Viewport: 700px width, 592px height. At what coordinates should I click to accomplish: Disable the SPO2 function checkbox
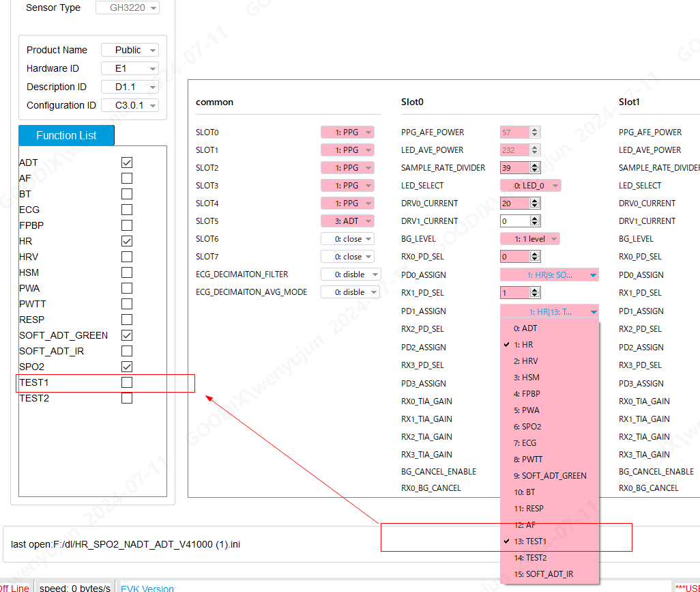126,367
